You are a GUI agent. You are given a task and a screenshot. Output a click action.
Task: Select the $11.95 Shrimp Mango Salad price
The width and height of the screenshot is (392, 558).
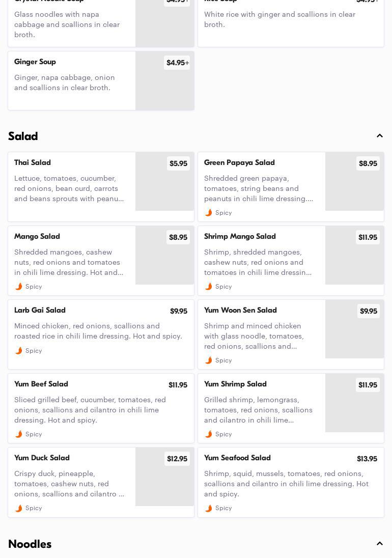point(368,237)
